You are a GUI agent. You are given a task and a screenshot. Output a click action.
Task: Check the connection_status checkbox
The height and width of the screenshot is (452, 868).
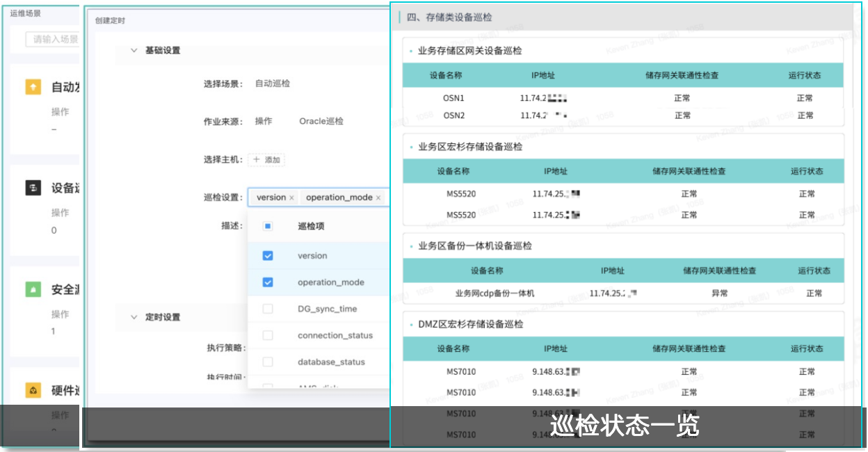pos(268,335)
